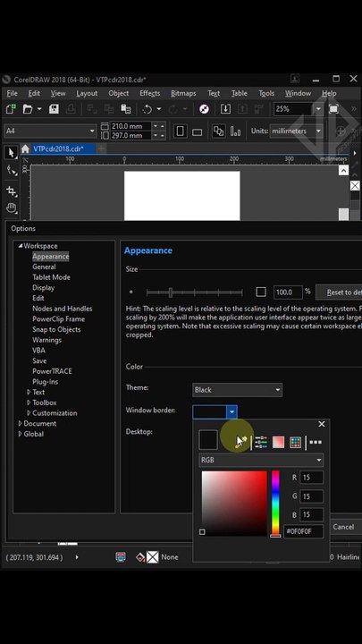362x644 pixels.
Task: Close the color picker popup
Action: point(322,424)
